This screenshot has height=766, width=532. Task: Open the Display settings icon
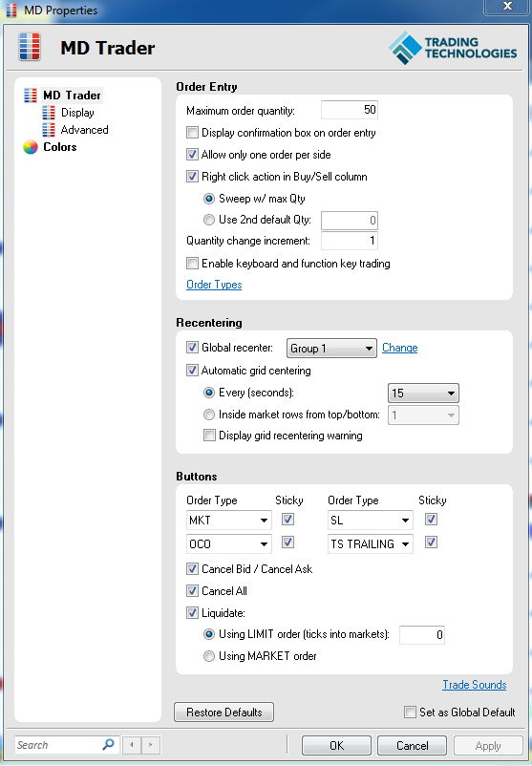tap(49, 113)
